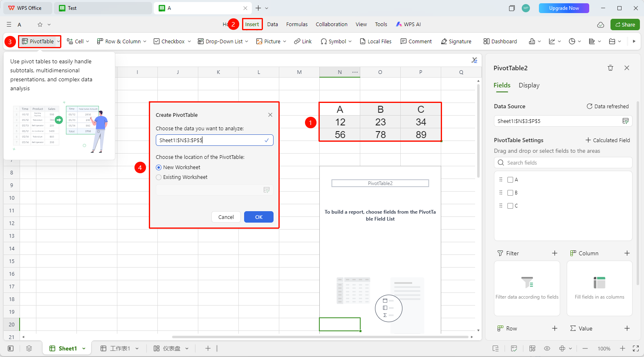The width and height of the screenshot is (644, 357).
Task: Click the Share button
Action: point(625,25)
